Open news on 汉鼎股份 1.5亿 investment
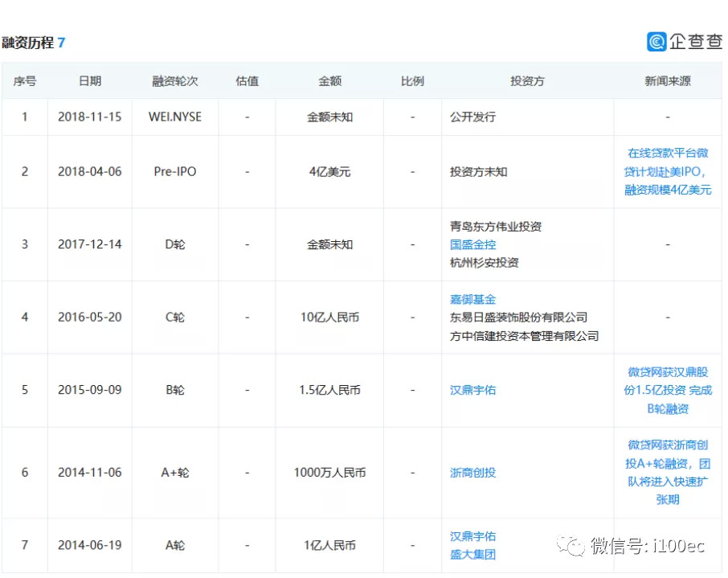Screen dimensions: 728x578 point(668,390)
